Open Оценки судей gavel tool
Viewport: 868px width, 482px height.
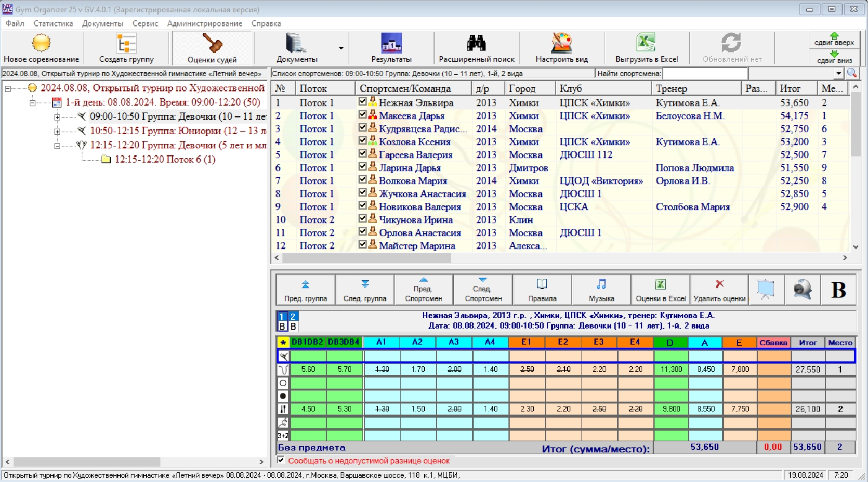[x=212, y=44]
